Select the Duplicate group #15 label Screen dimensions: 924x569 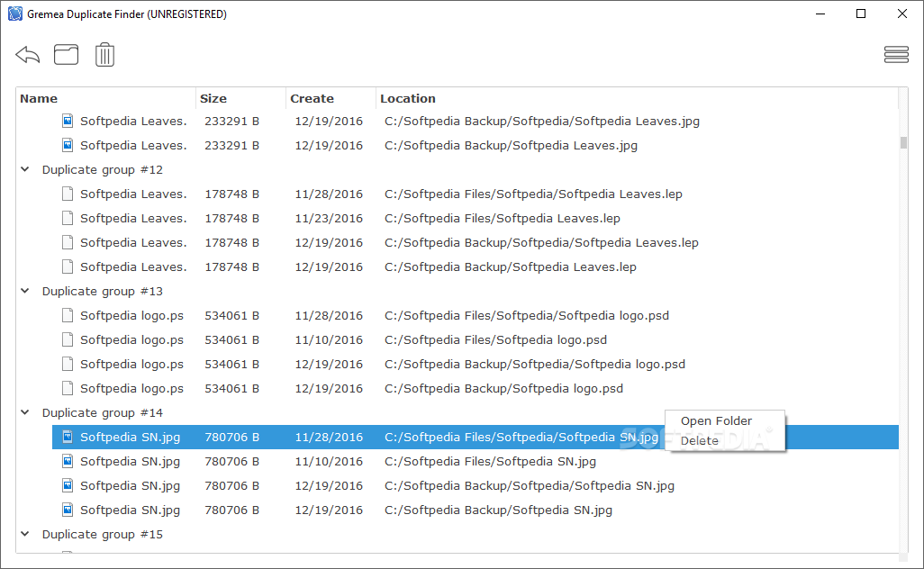point(103,534)
